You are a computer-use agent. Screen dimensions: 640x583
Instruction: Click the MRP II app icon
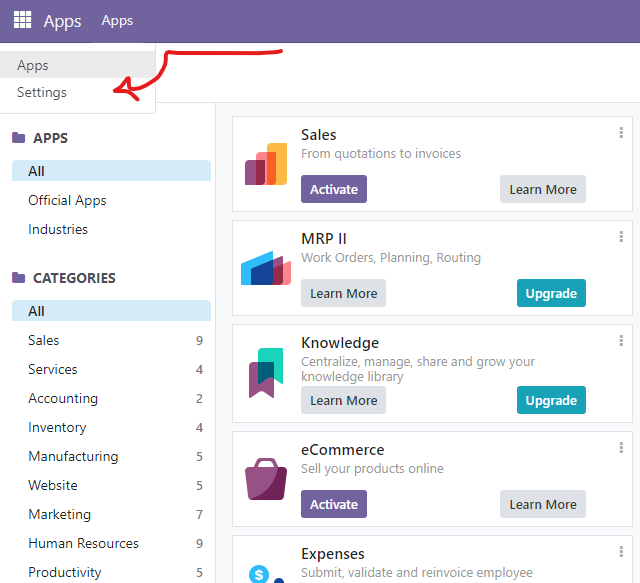[x=266, y=268]
